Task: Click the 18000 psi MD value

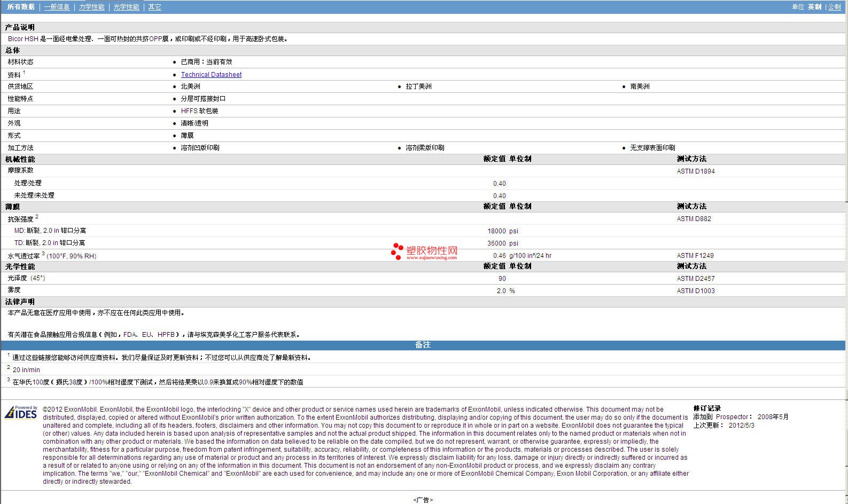Action: [503, 231]
